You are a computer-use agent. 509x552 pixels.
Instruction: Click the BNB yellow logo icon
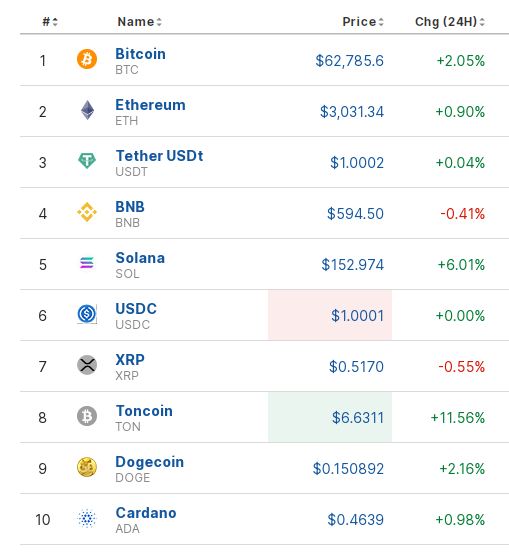[87, 212]
